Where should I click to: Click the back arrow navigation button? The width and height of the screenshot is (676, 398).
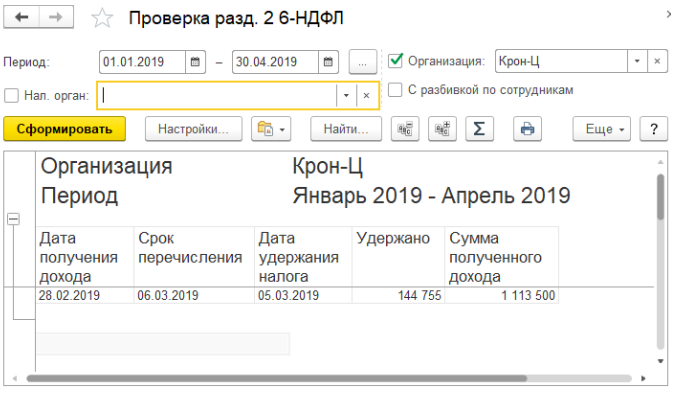click(21, 17)
